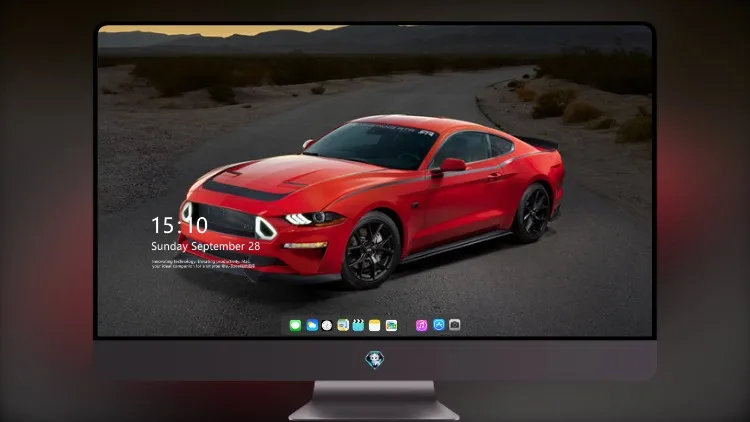
Task: Click the small quote text under date
Action: click(x=203, y=264)
